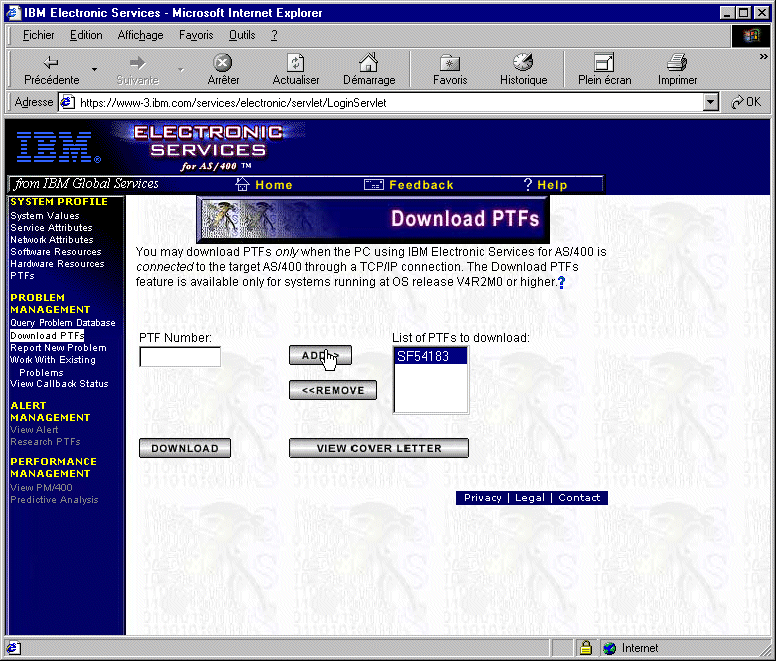
Task: Open Research PTFs in the sidebar
Action: coord(45,441)
